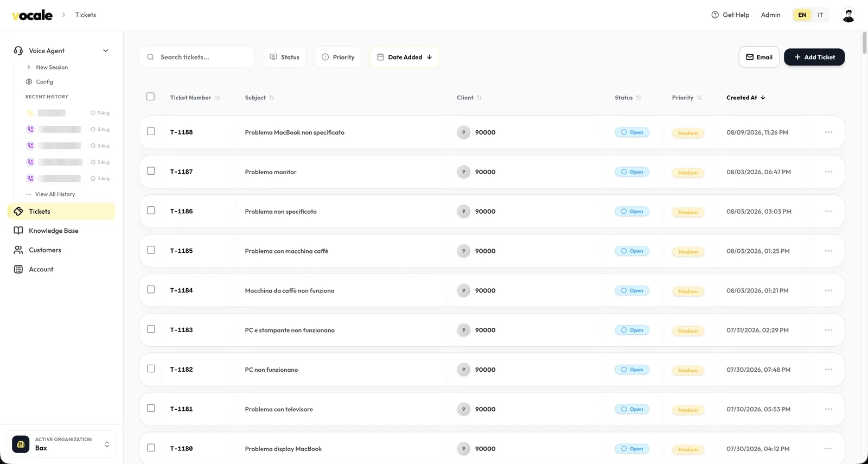Collapse the Voice Agent section chevron
868x464 pixels.
106,50
